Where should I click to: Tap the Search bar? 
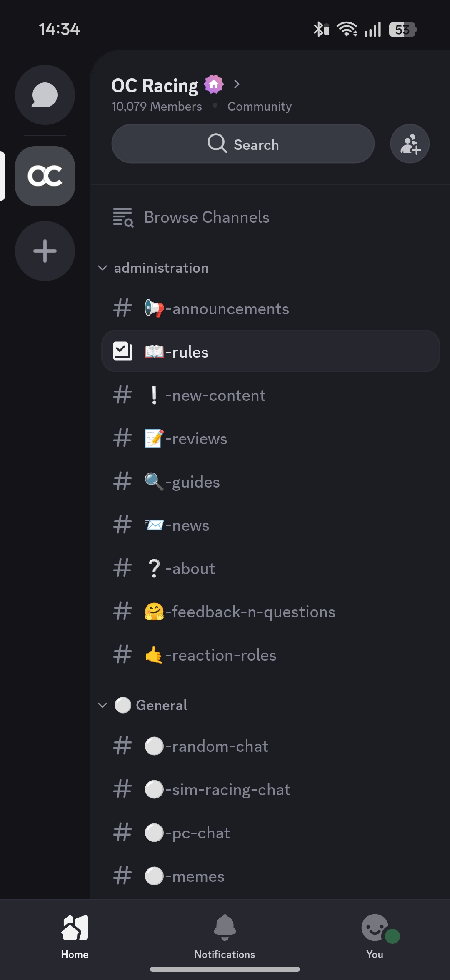(x=243, y=144)
